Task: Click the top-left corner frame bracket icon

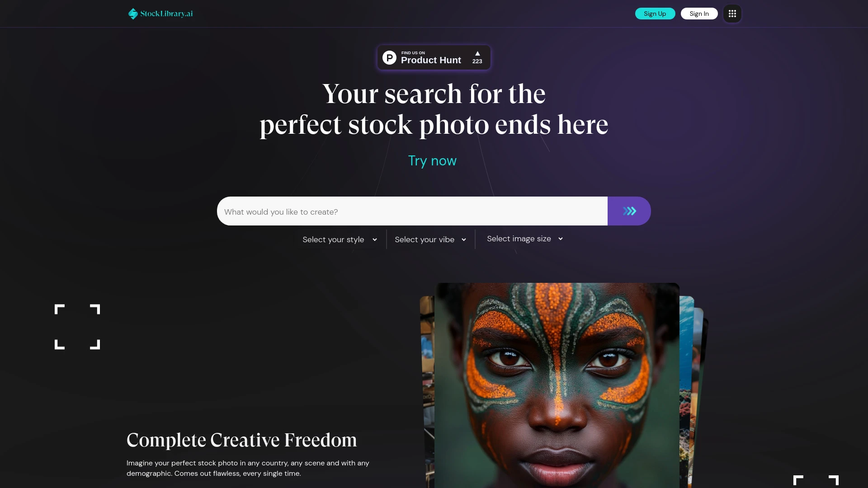Action: coord(60,308)
